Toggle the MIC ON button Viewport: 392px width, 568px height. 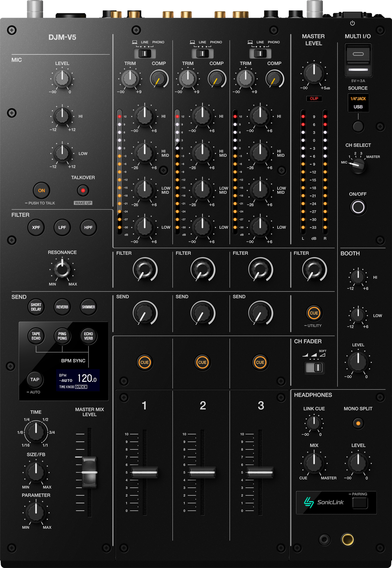(42, 191)
